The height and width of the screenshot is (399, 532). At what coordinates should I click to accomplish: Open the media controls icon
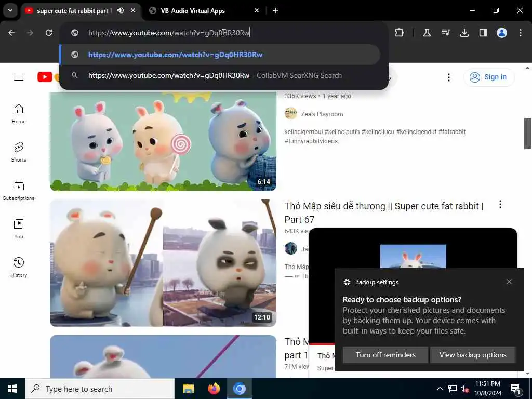[x=445, y=33]
